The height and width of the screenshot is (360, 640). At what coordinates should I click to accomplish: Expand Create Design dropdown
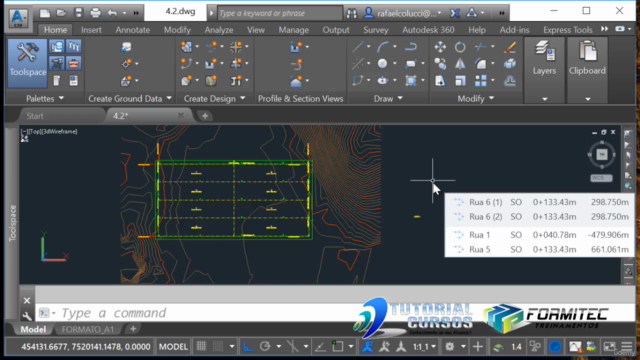click(243, 98)
